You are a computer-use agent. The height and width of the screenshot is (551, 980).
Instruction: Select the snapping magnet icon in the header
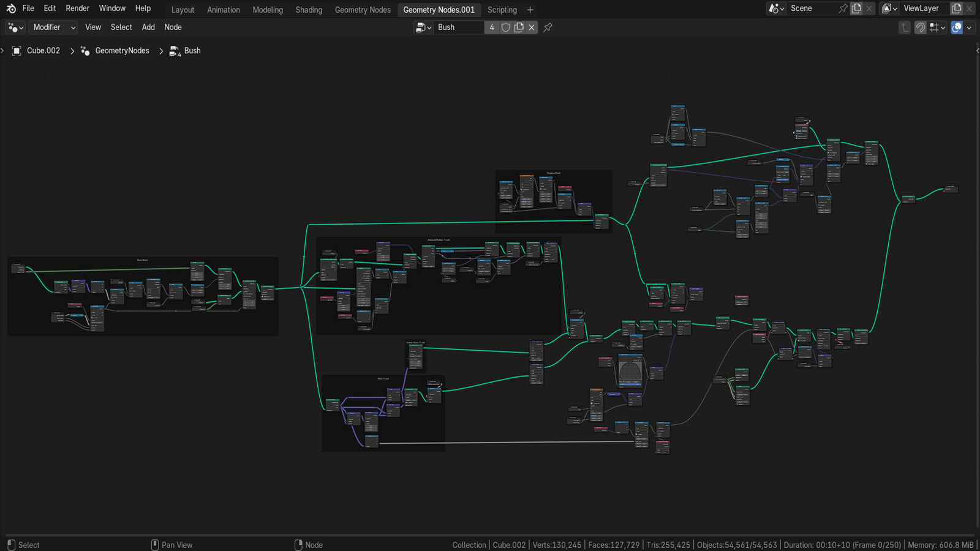(920, 28)
